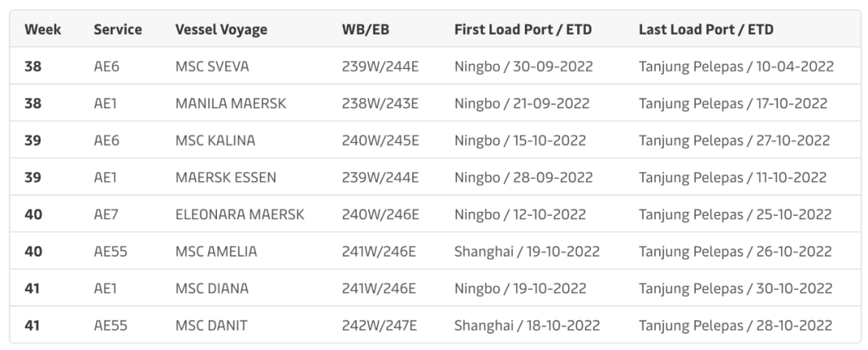Select the MSC SVEVA vessel cell
Image resolution: width=868 pixels, height=350 pixels.
click(212, 67)
